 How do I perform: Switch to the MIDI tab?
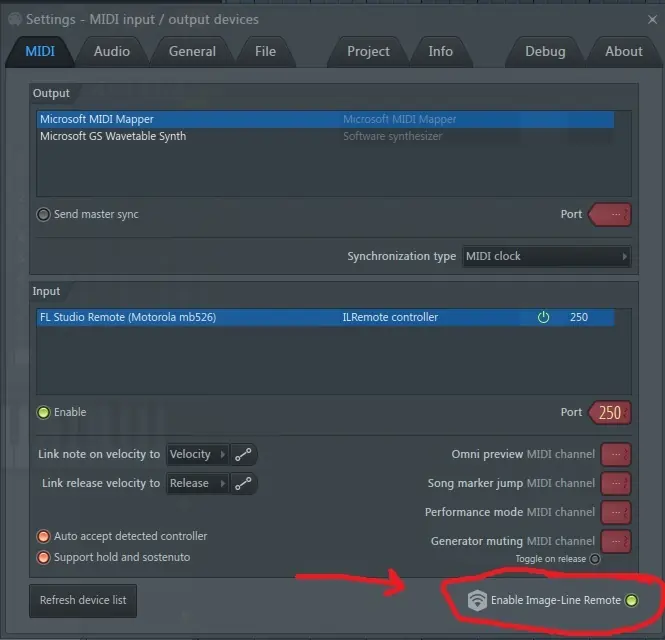click(40, 51)
